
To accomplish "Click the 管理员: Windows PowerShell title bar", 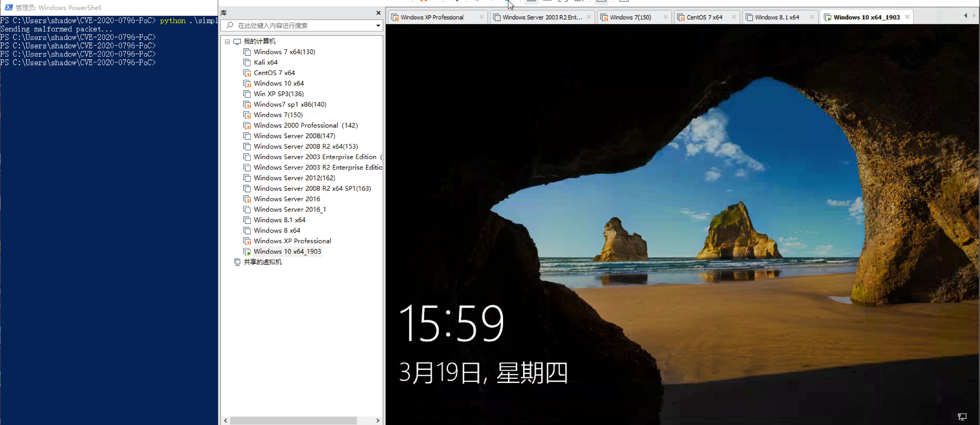I will [109, 7].
